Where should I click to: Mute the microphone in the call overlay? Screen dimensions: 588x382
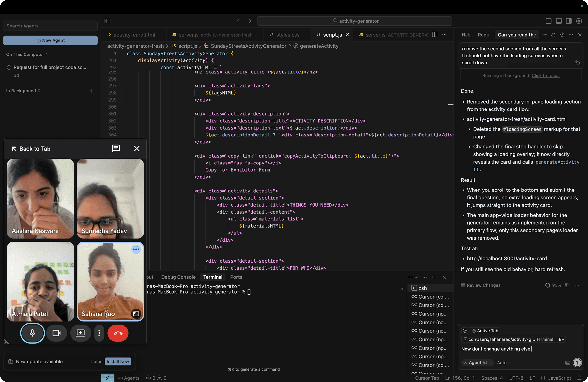[32, 333]
